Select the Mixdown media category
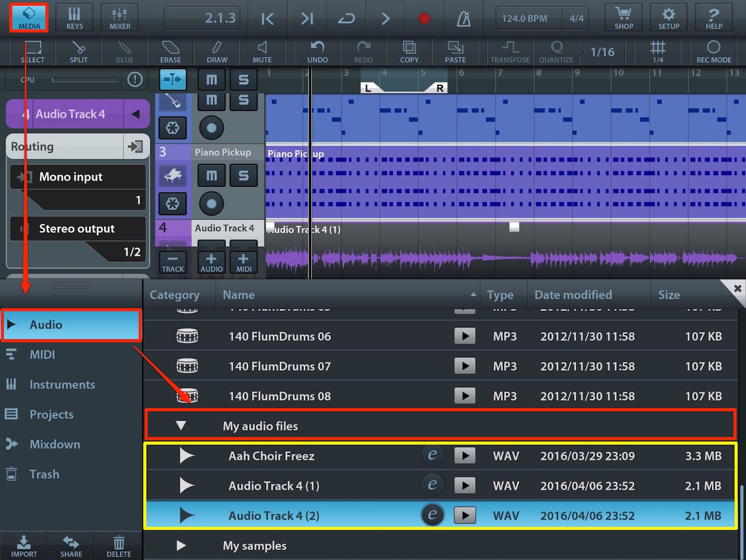The width and height of the screenshot is (746, 560). pyautogui.click(x=71, y=444)
